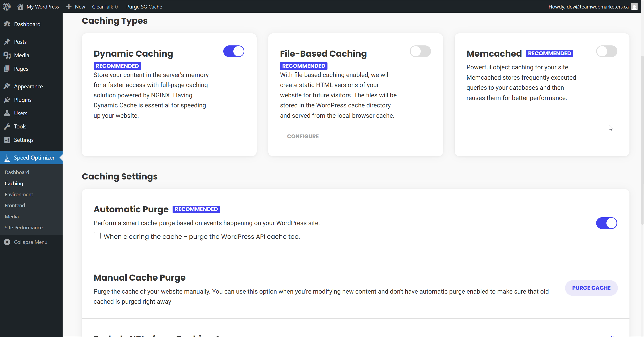Click the Posts pin icon in sidebar
The height and width of the screenshot is (337, 644).
pyautogui.click(x=7, y=42)
